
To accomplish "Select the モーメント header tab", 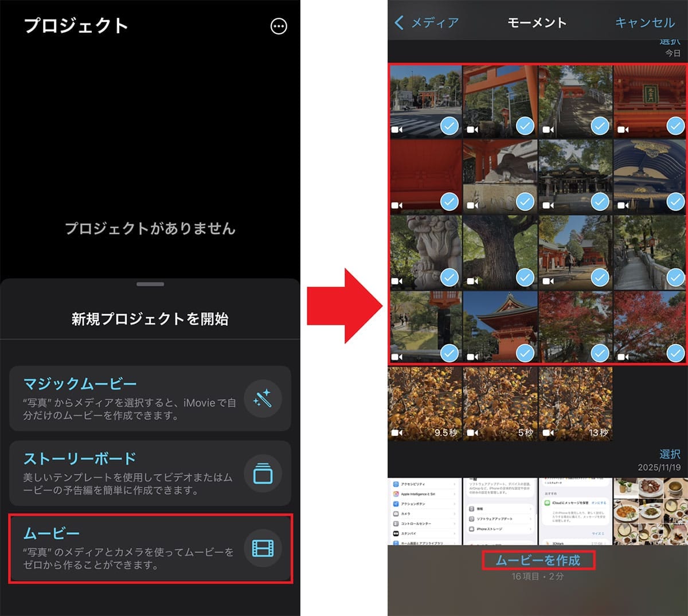I will pos(537,23).
